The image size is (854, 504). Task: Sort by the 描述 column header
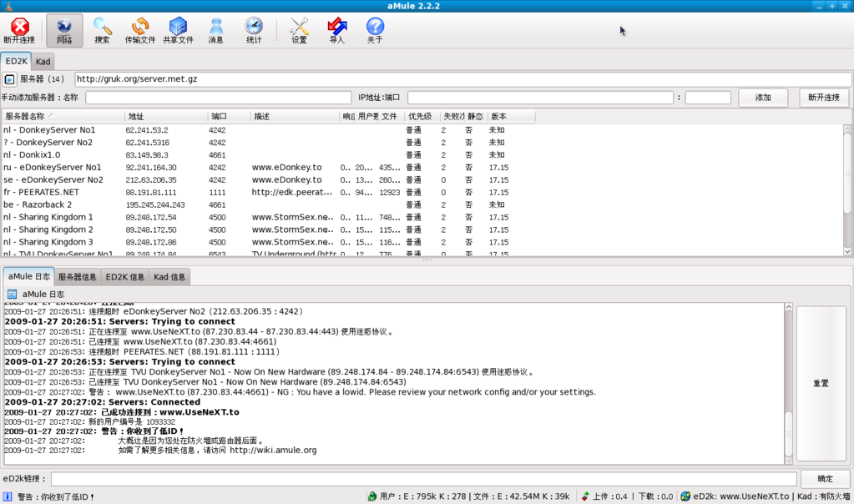click(295, 117)
